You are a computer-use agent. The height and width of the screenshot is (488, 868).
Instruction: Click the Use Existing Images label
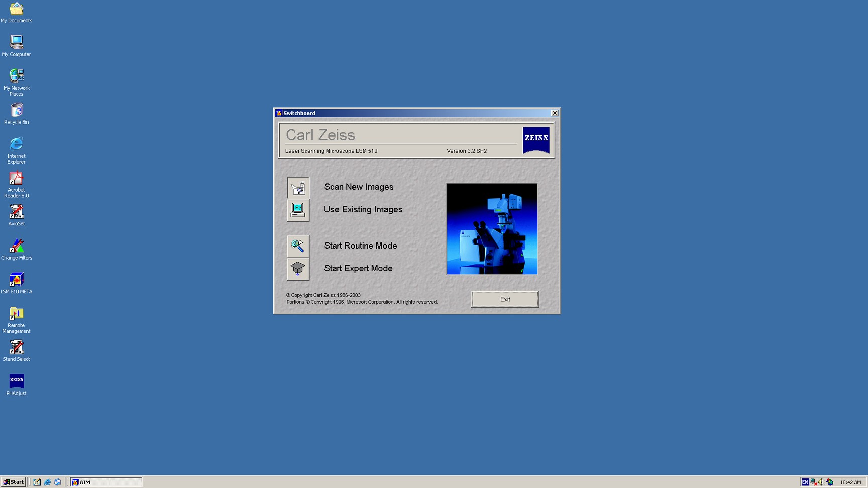pos(363,209)
